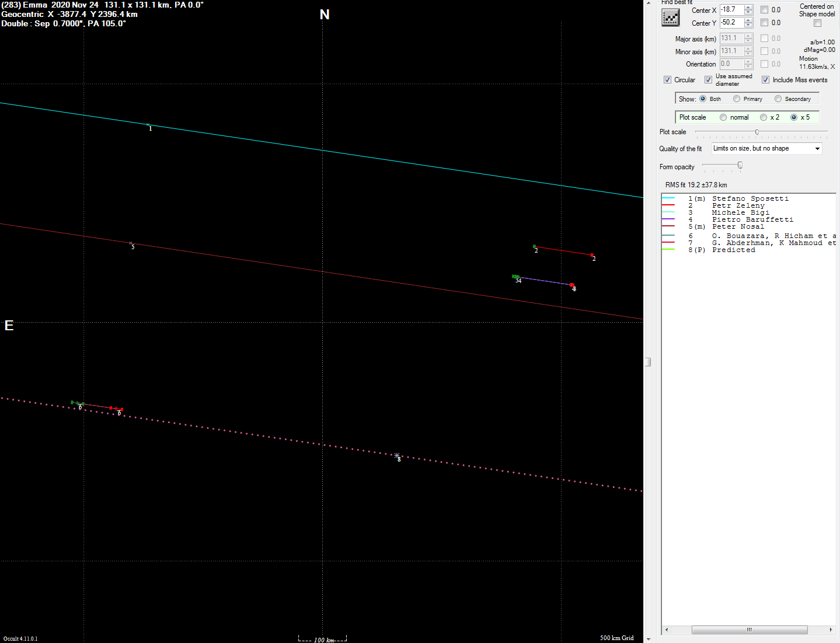Toggle Use assumed diameter checkbox
840x643 pixels.
708,80
